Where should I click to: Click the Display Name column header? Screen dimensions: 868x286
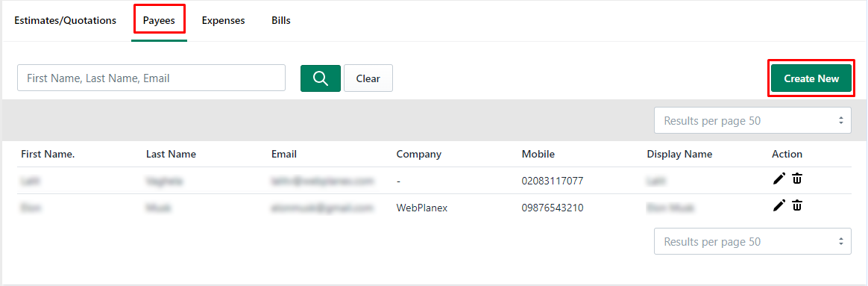[x=679, y=154]
